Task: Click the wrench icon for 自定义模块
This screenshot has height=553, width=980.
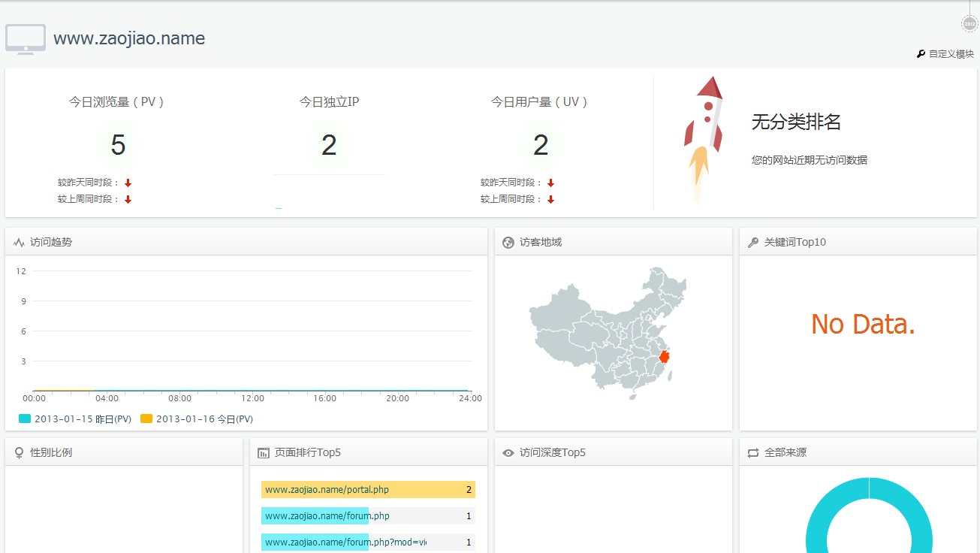Action: [x=921, y=54]
